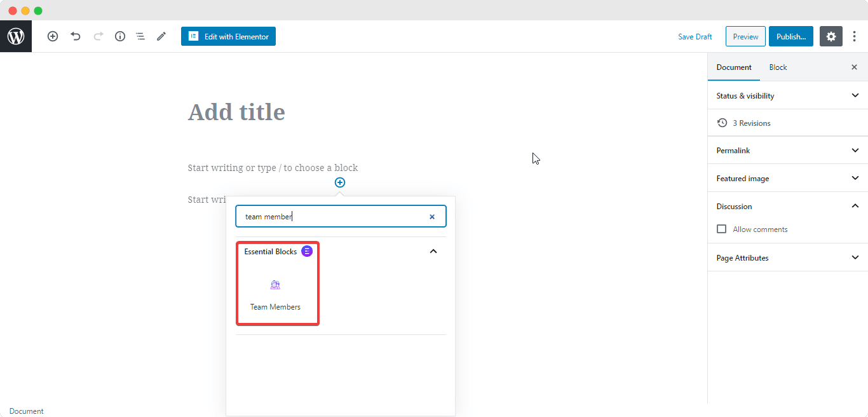Click the Document breadcrumb in footer
Image resolution: width=868 pixels, height=417 pixels.
pos(27,411)
